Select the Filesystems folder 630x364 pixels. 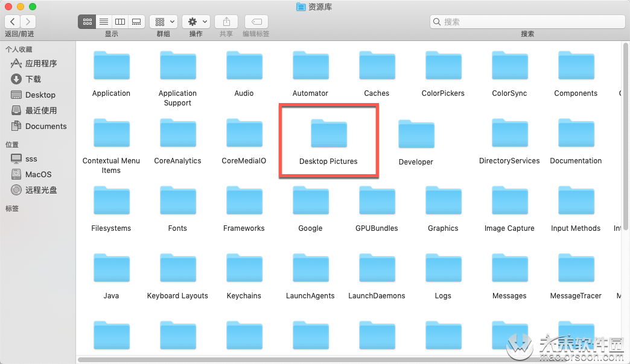tap(112, 200)
